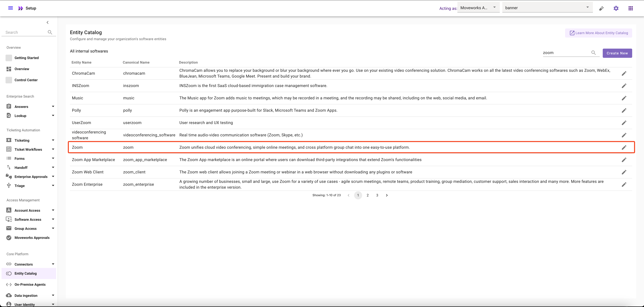Open the Moveworks A... acting-as dropdown
The image size is (644, 307).
tap(478, 8)
